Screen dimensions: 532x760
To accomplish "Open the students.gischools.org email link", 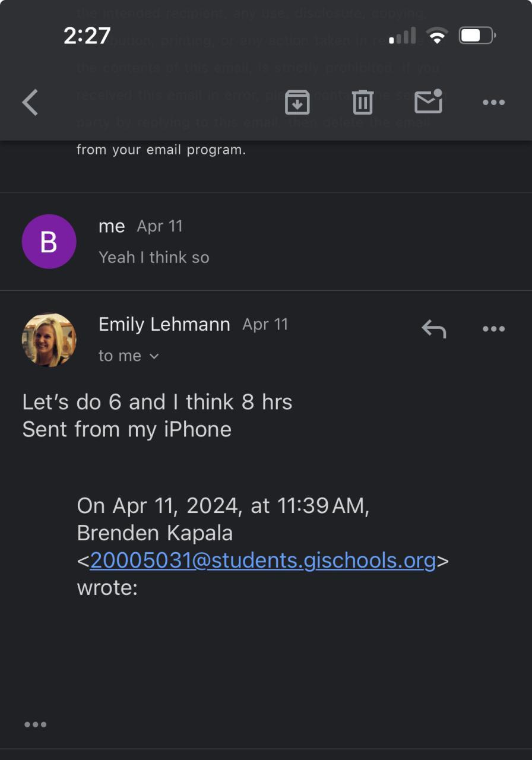I will [262, 560].
